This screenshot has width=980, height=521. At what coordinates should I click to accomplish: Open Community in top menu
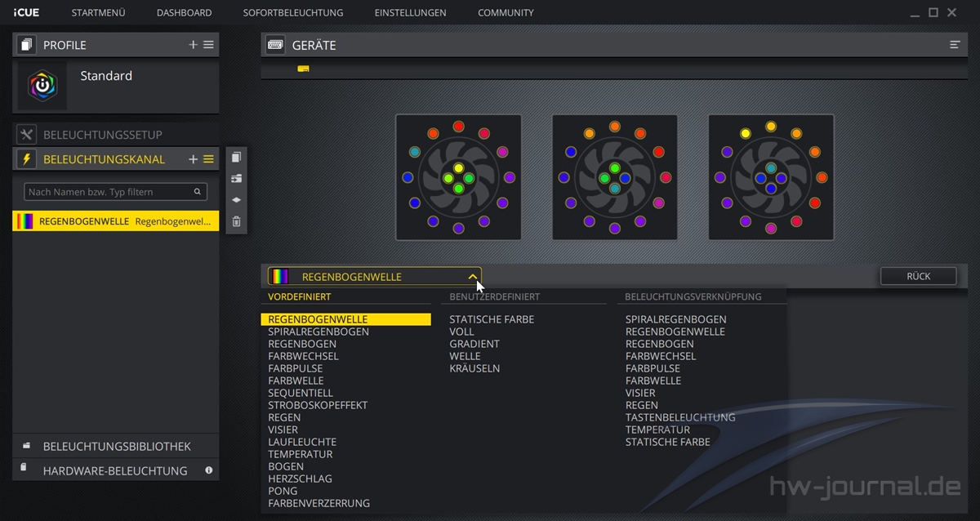(x=506, y=12)
